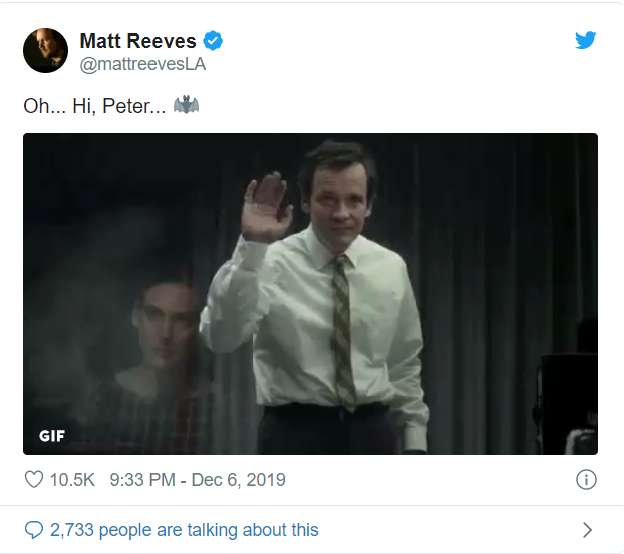Open the tweet info icon
Image resolution: width=624 pixels, height=554 pixels.
click(x=587, y=480)
